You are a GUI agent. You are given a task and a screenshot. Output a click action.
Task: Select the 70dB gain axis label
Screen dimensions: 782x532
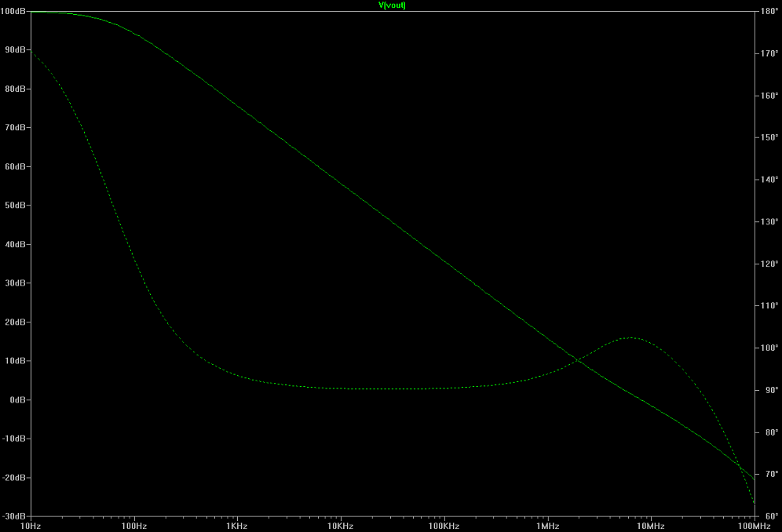15,128
